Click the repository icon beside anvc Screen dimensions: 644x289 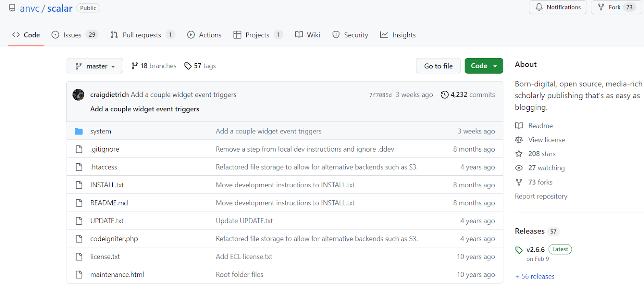pyautogui.click(x=12, y=8)
